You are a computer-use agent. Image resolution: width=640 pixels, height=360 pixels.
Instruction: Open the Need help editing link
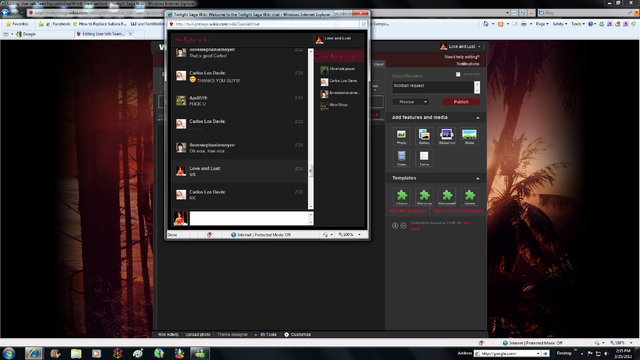[x=462, y=57]
